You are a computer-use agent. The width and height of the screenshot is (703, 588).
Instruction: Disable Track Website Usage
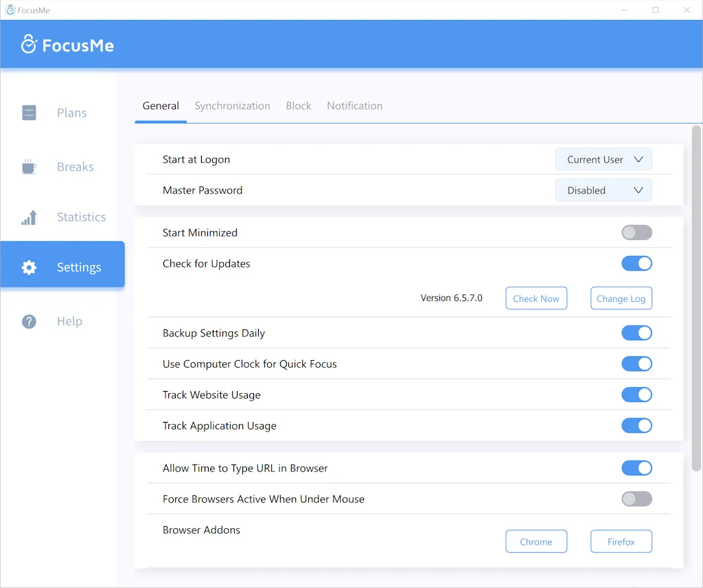(x=636, y=395)
